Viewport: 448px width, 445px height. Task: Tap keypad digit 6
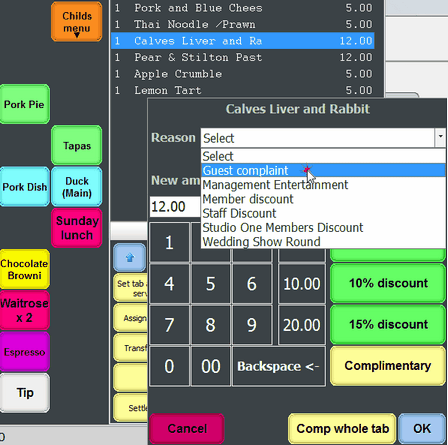point(252,284)
